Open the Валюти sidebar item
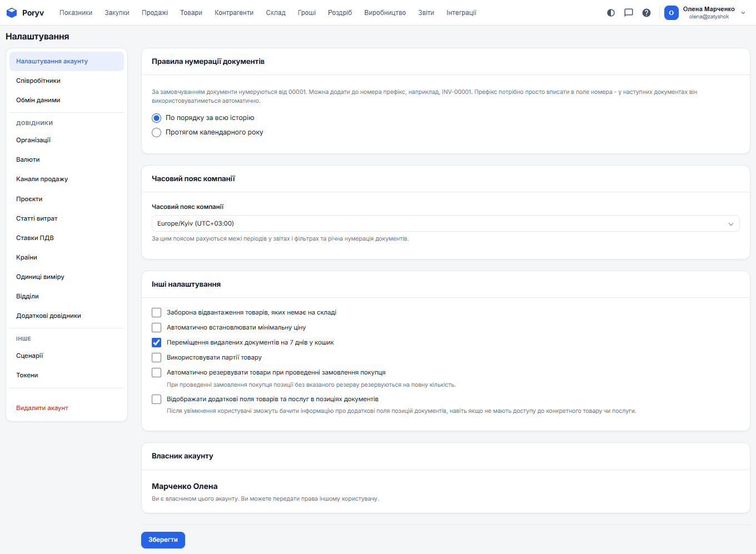 [x=67, y=159]
